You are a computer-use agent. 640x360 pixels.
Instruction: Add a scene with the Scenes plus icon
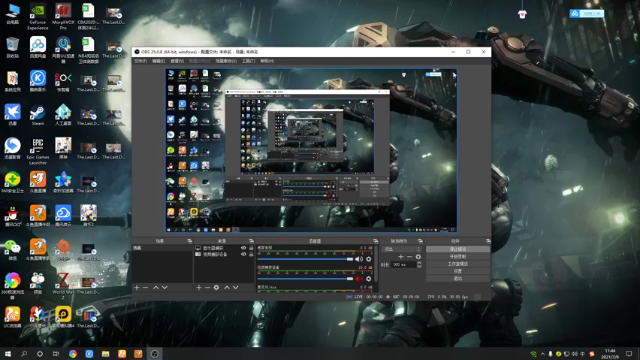(137, 288)
